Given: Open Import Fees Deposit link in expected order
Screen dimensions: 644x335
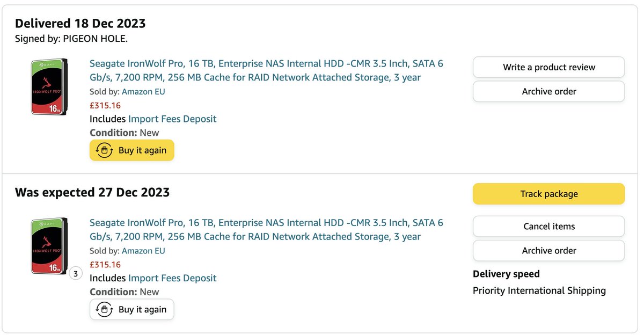Looking at the screenshot, I should click(172, 278).
